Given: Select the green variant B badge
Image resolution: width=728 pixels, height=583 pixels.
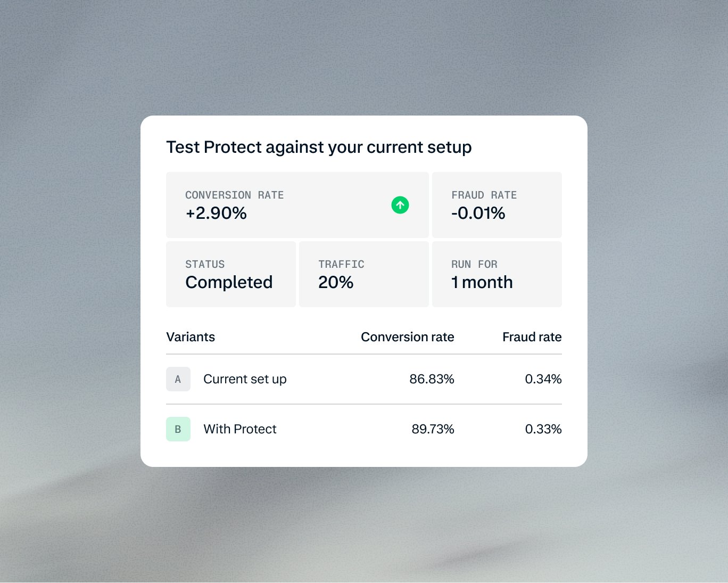Looking at the screenshot, I should [178, 429].
